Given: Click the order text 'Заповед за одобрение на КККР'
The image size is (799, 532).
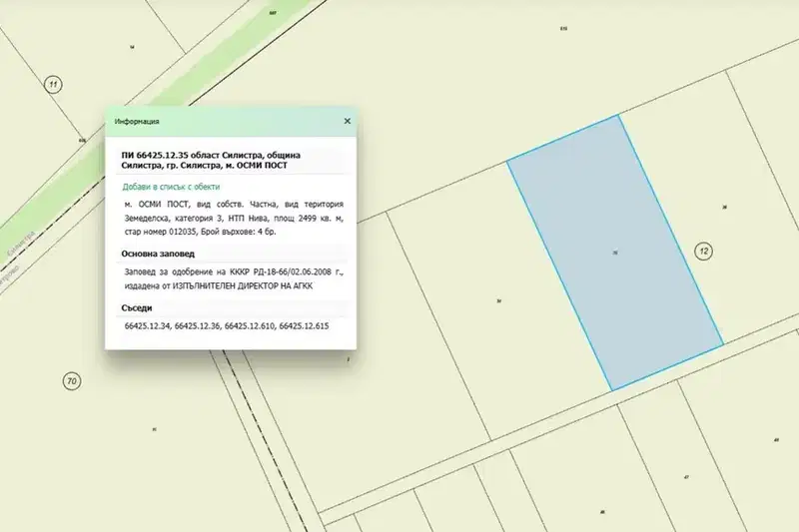Looking at the screenshot, I should (x=188, y=271).
